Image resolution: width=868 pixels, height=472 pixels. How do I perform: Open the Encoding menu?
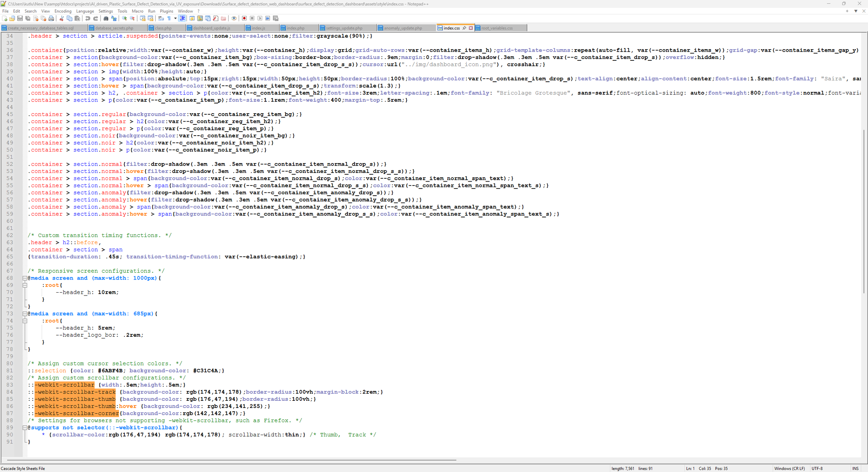[63, 11]
